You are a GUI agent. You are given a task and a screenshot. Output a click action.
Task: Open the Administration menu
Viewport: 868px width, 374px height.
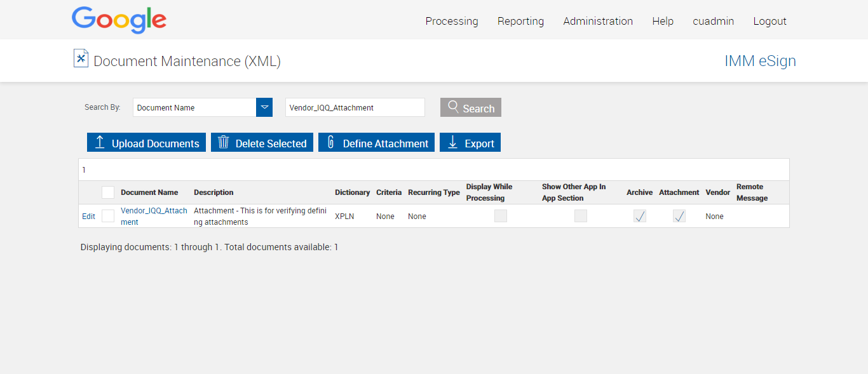598,21
